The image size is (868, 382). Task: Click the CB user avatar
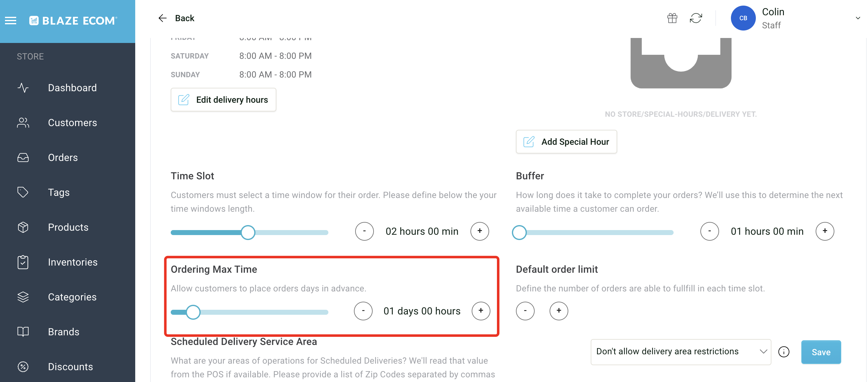coord(743,18)
